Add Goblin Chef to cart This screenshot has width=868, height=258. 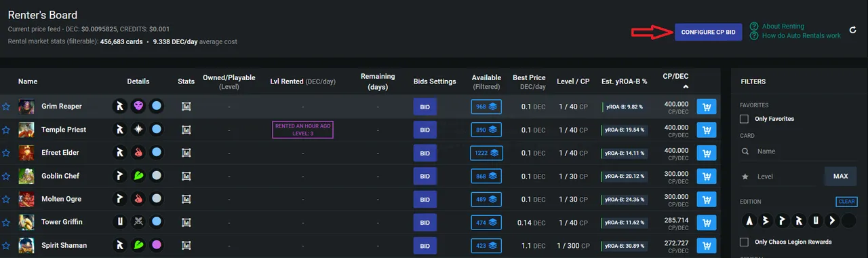click(707, 176)
